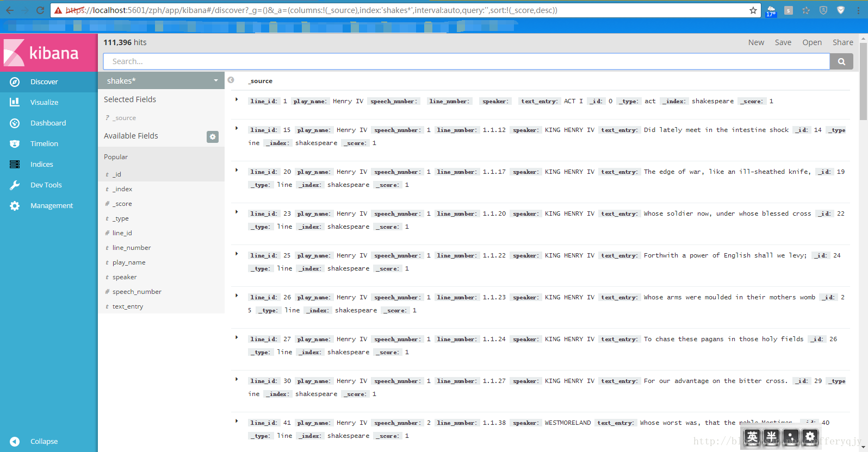The height and width of the screenshot is (452, 868).
Task: Expand document row with line_id 30
Action: pos(237,379)
